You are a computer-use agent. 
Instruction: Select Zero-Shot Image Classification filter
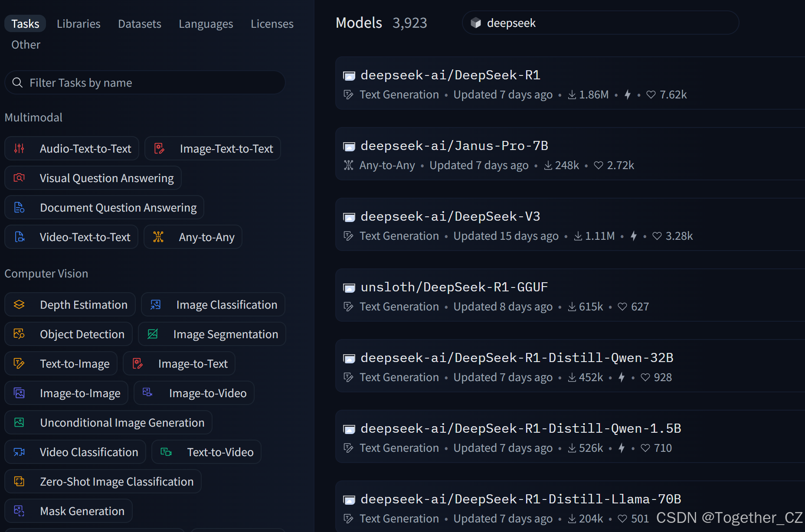coord(103,482)
